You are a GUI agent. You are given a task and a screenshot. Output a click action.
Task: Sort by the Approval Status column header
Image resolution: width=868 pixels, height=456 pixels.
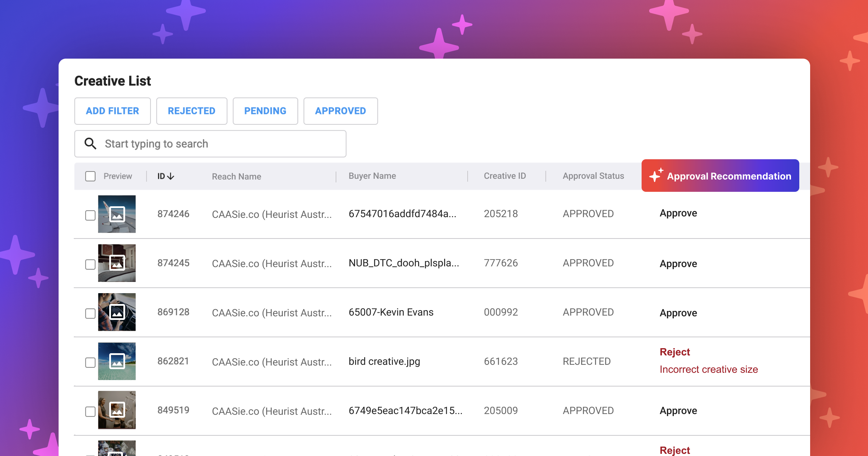pyautogui.click(x=593, y=176)
